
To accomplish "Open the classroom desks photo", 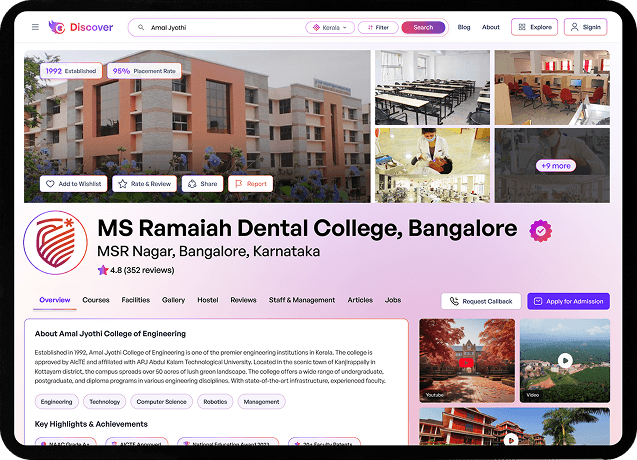I will point(432,87).
